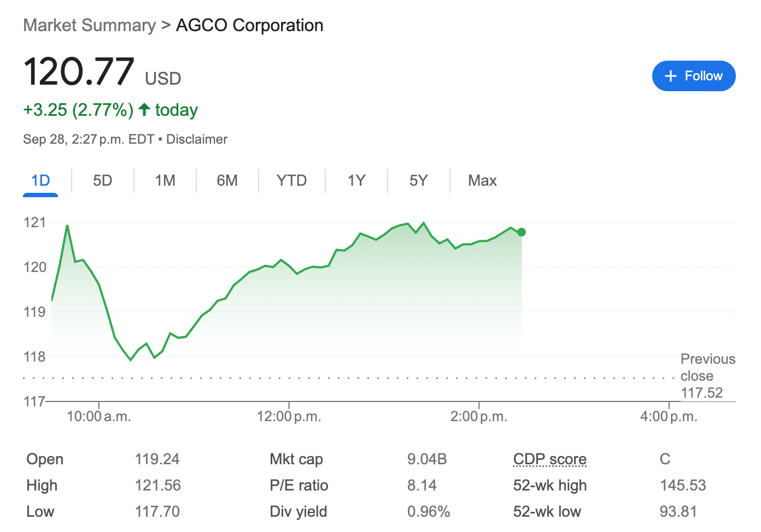This screenshot has height=532, width=761.
Task: Open the Market Summary link
Action: pyautogui.click(x=89, y=25)
